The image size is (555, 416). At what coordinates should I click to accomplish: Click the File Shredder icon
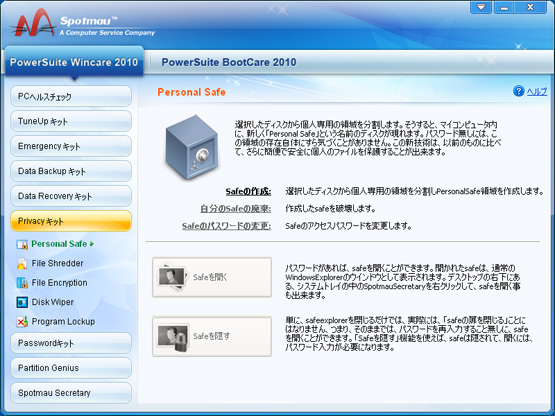[x=22, y=263]
